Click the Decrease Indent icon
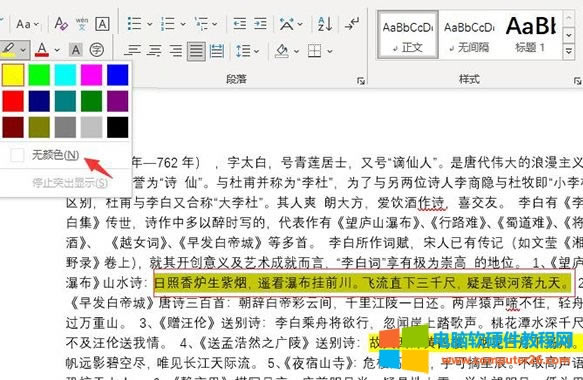The height and width of the screenshot is (380, 583). [239, 24]
